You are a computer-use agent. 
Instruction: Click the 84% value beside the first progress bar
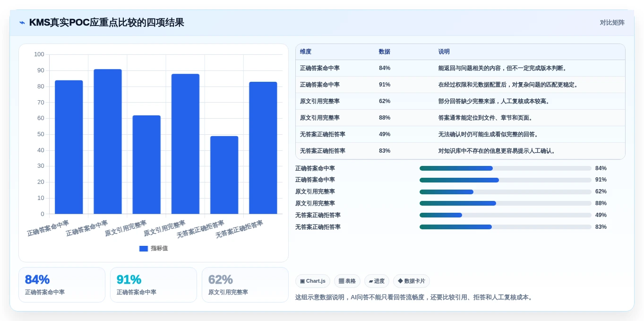pos(601,168)
